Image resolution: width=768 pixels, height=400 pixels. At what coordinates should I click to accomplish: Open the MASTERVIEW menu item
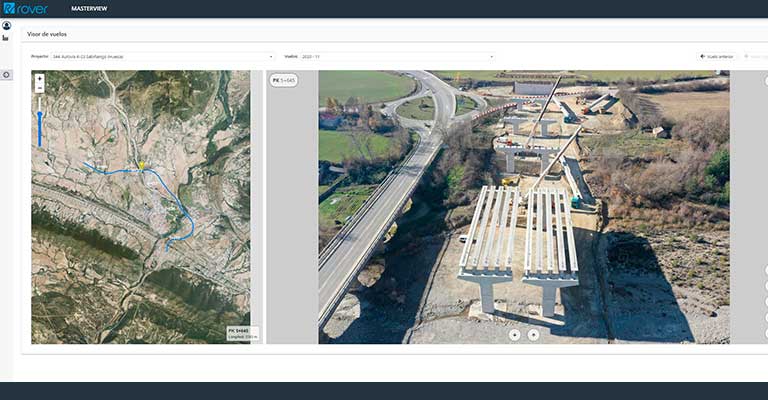(x=89, y=8)
